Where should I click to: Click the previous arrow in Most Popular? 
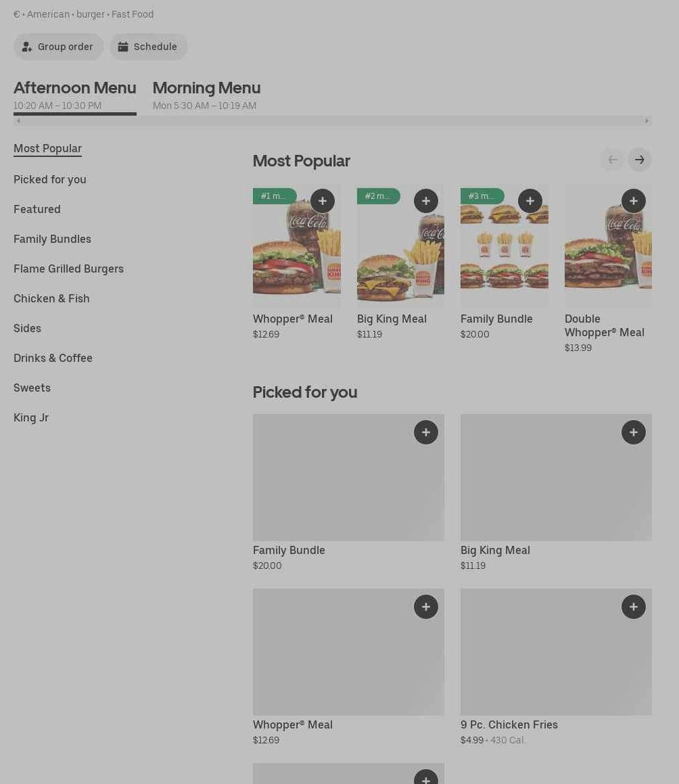coord(613,160)
